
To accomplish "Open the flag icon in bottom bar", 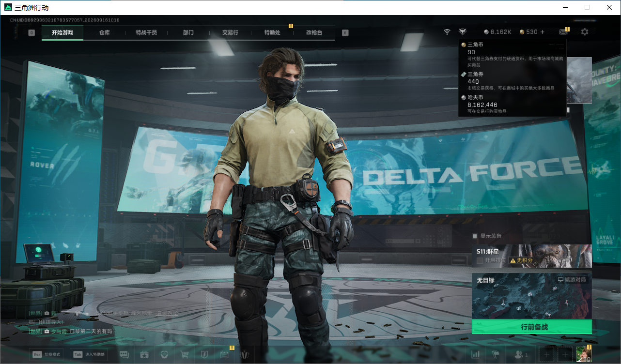I will 496,354.
